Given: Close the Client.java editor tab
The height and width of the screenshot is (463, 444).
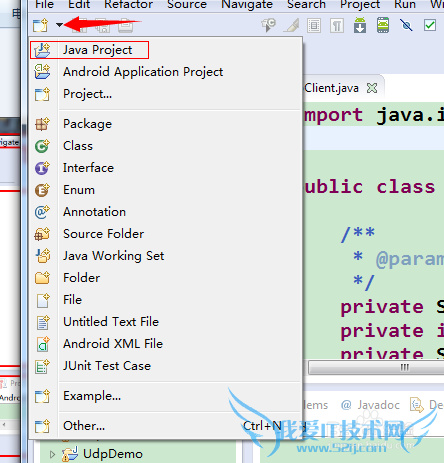Looking at the screenshot, I should [372, 88].
